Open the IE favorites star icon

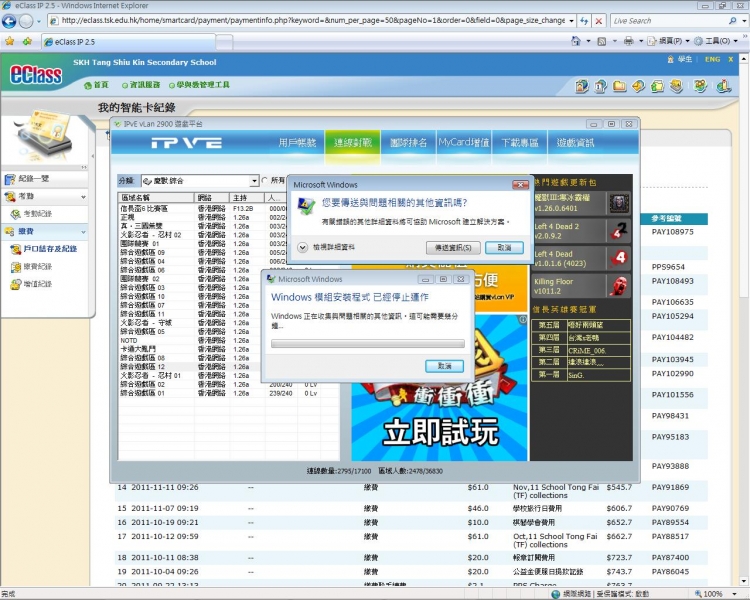click(x=10, y=42)
